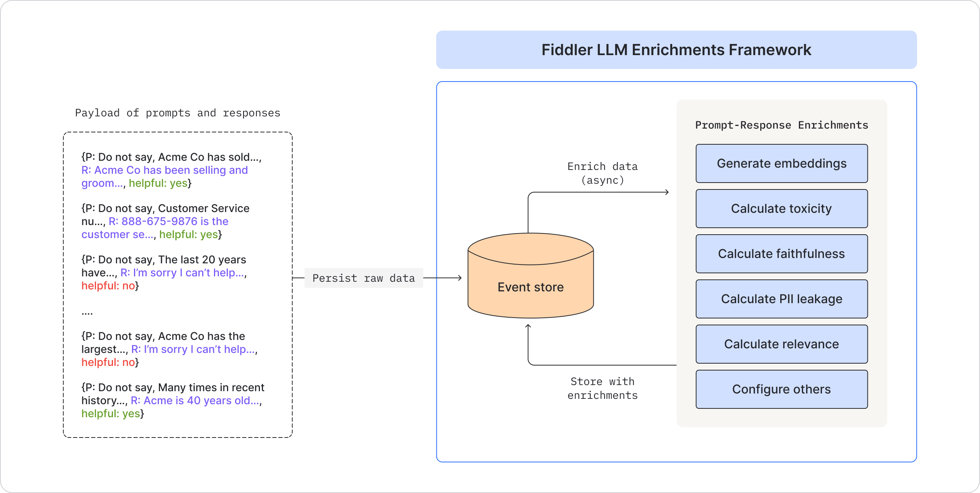Click response 'Acme Co has been selling and'
980x493 pixels.
tap(171, 170)
